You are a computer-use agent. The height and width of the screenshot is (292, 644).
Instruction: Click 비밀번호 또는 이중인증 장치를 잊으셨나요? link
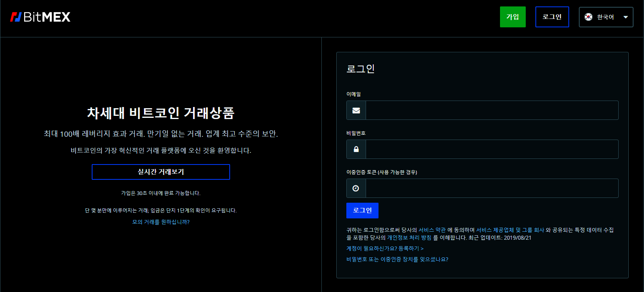click(397, 259)
